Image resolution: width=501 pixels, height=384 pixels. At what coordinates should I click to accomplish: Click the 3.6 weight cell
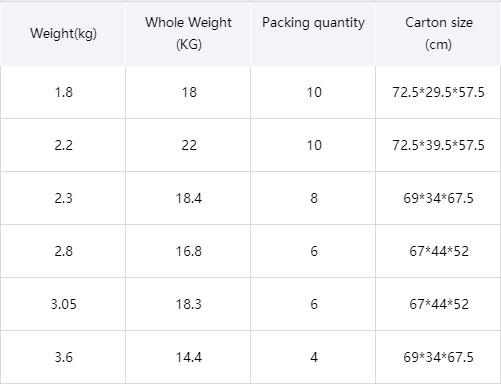click(x=63, y=357)
